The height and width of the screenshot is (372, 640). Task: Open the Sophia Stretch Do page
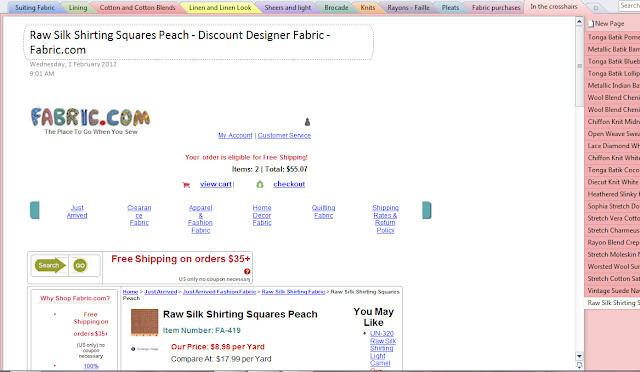tap(613, 206)
